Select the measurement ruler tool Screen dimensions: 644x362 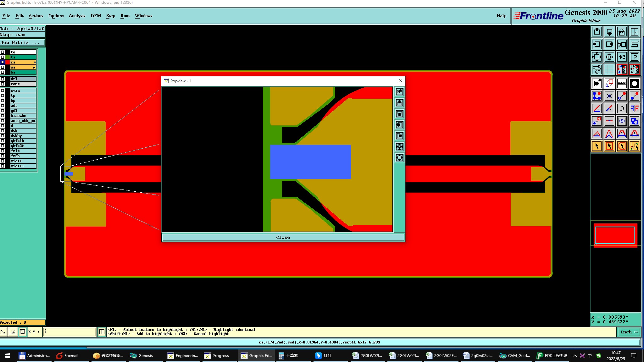[x=622, y=83]
